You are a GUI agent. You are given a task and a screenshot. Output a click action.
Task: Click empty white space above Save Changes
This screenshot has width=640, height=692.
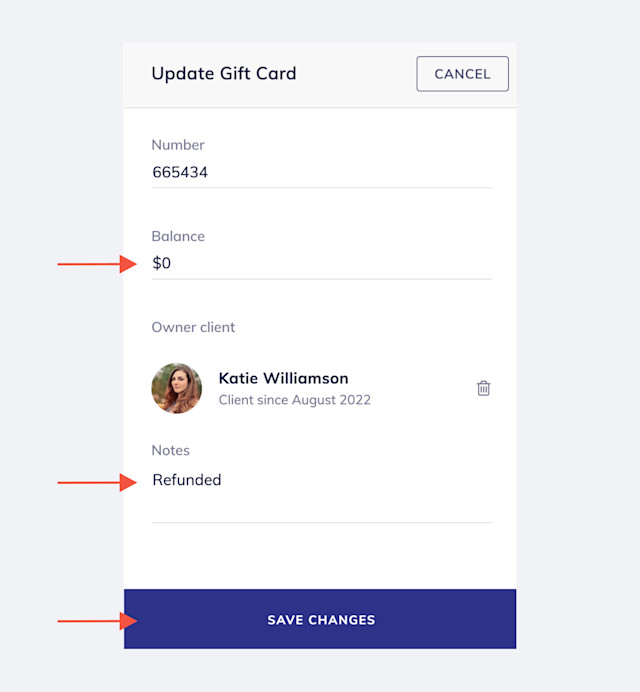(320, 556)
